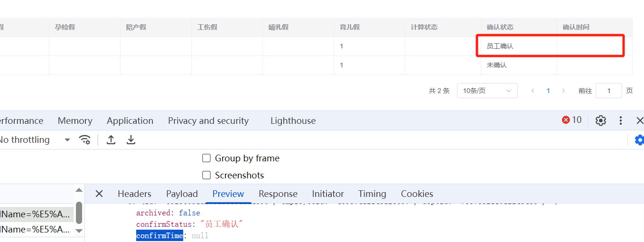Click the request list scrollbar thumb
Screen dimensions: 644x242
tap(79, 212)
